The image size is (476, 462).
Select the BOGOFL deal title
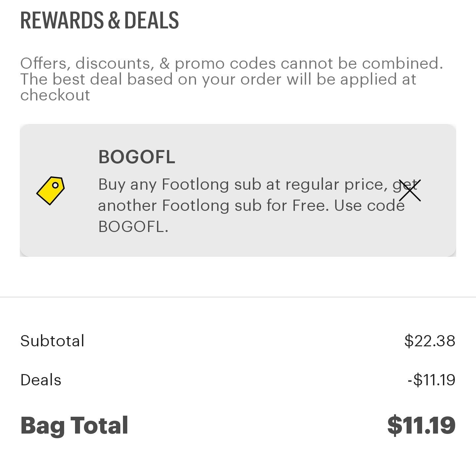pos(137,157)
